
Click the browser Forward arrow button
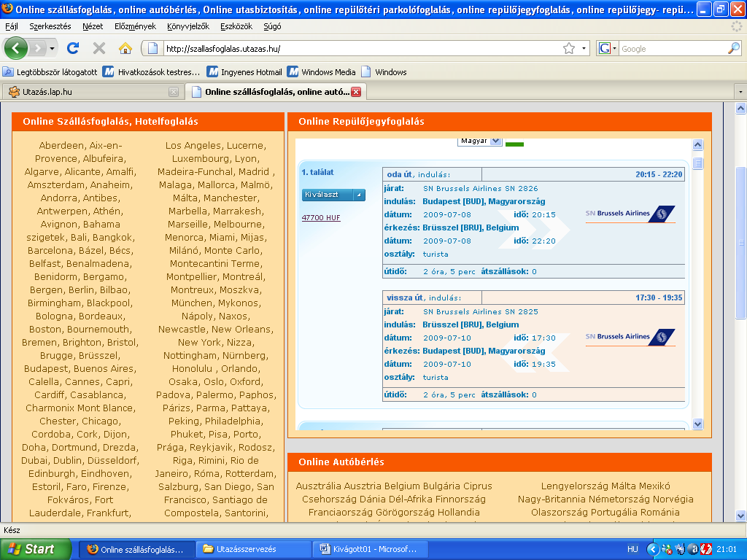click(x=37, y=48)
